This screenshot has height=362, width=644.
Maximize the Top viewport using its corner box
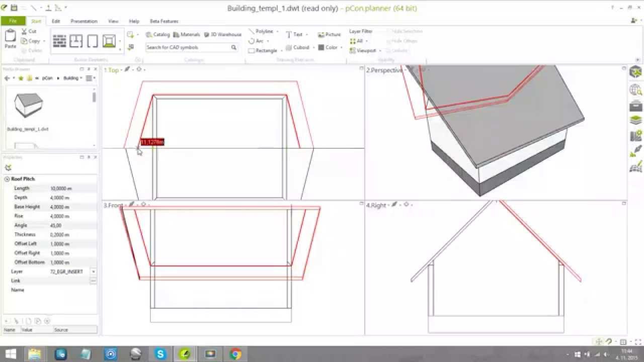pos(361,68)
